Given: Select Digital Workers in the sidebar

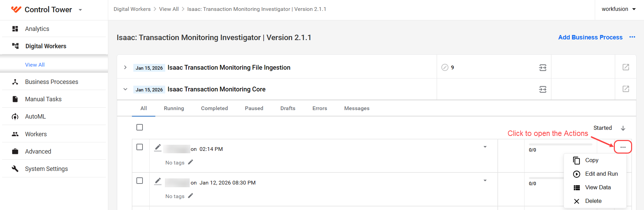Looking at the screenshot, I should click(x=46, y=46).
